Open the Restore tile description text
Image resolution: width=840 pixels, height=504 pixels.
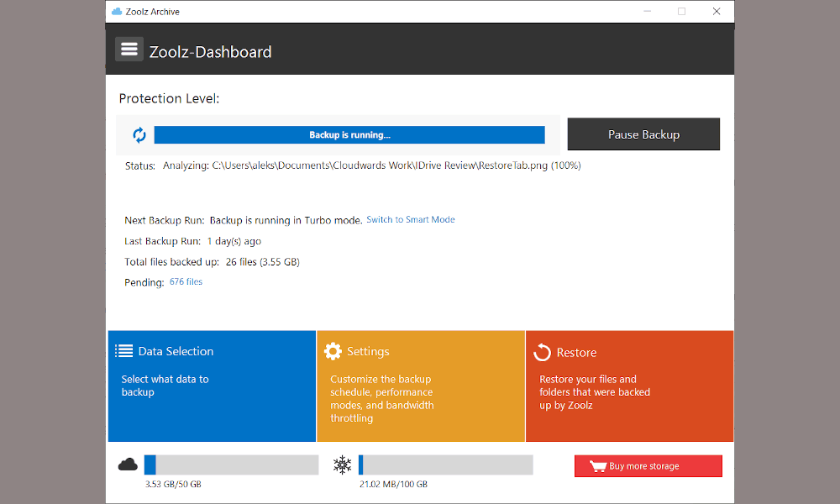click(595, 392)
